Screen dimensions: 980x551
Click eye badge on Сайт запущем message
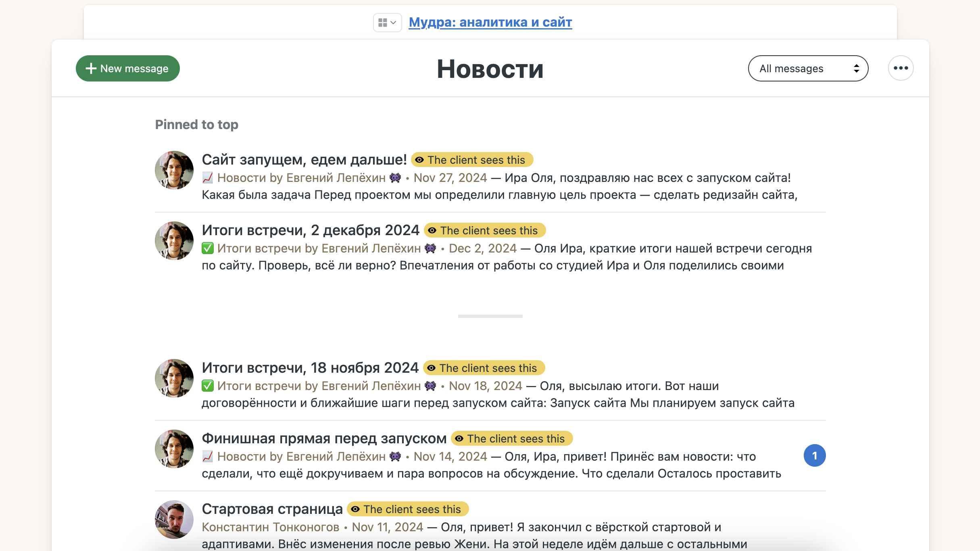tap(472, 160)
